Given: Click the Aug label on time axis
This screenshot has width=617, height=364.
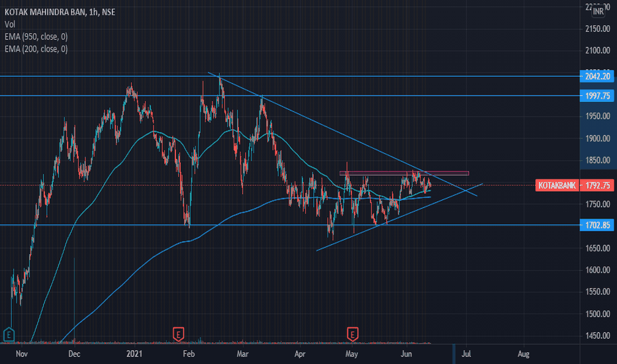Looking at the screenshot, I should point(524,354).
